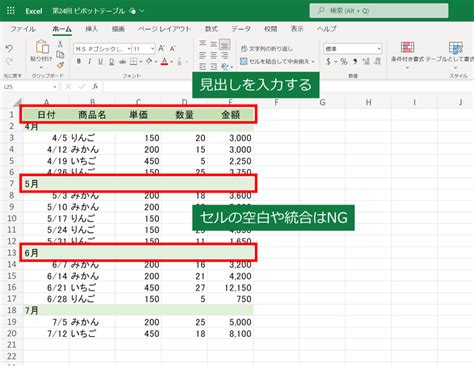The image size is (474, 366).
Task: Click the Redo arrow icon
Action: point(9,61)
